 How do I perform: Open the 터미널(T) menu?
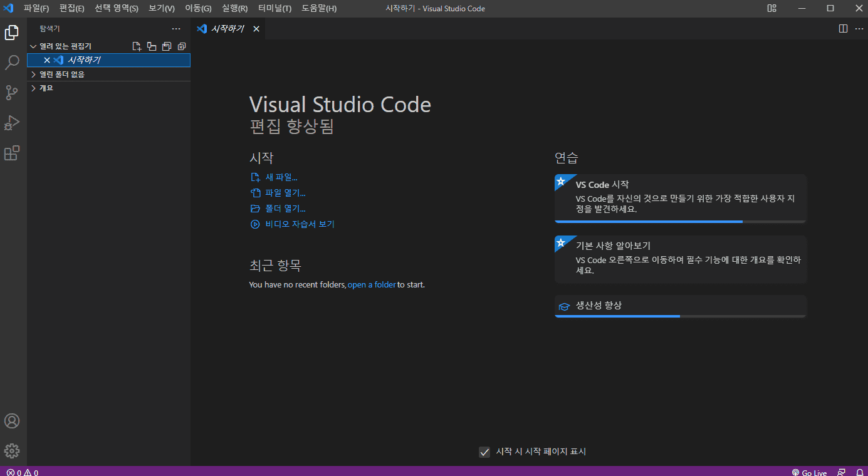pos(275,8)
